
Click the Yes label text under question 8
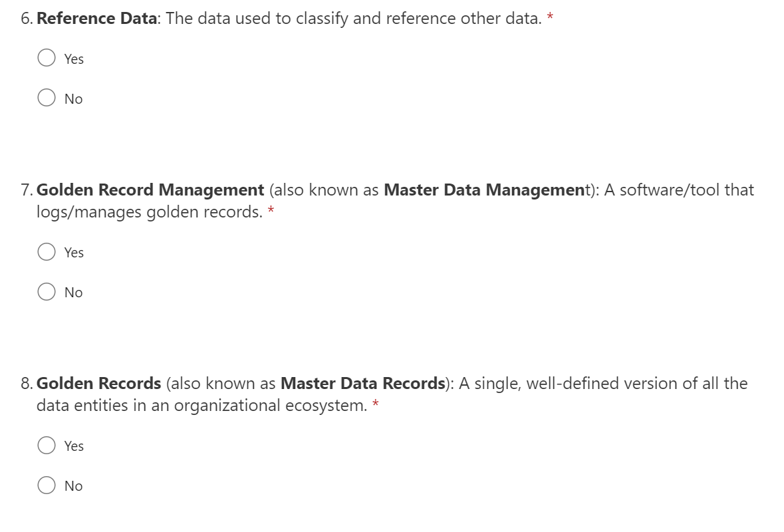(74, 446)
